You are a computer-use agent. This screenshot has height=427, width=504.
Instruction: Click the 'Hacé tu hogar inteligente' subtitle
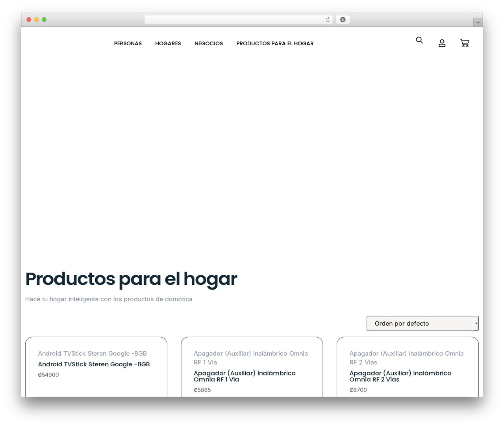point(109,299)
